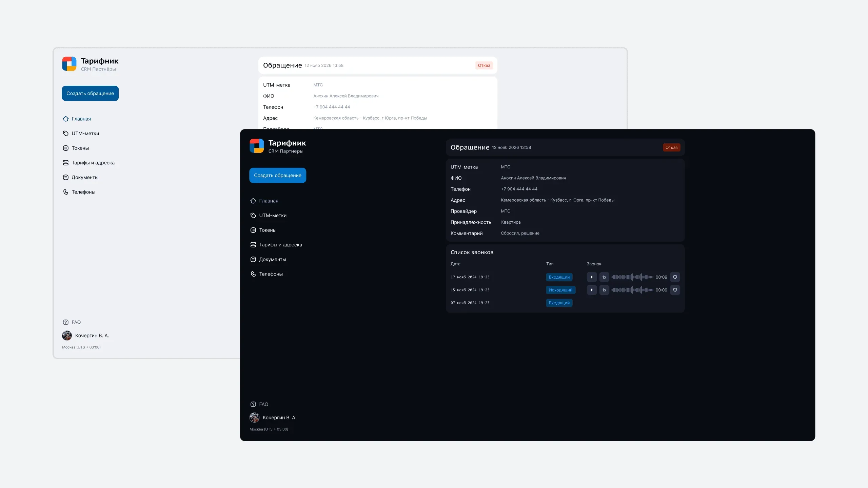Click Входящий badge of 17 нояб call
Screen dimensions: 868x488
pyautogui.click(x=559, y=277)
